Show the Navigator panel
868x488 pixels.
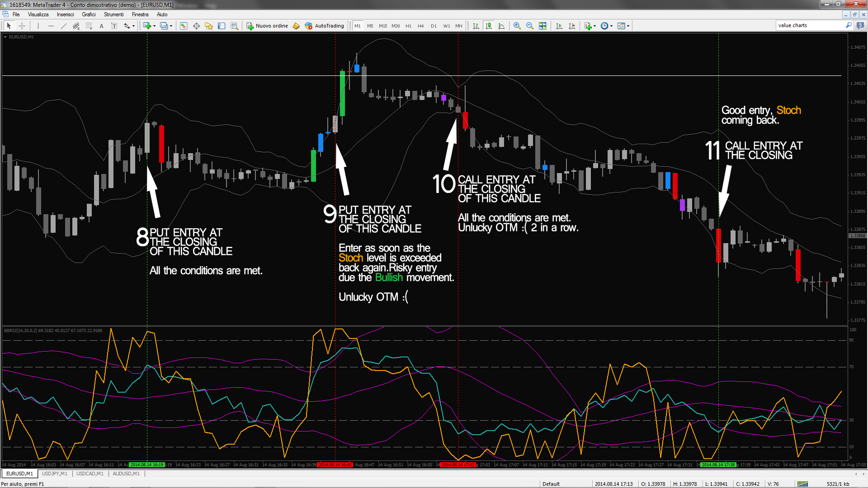pos(209,26)
